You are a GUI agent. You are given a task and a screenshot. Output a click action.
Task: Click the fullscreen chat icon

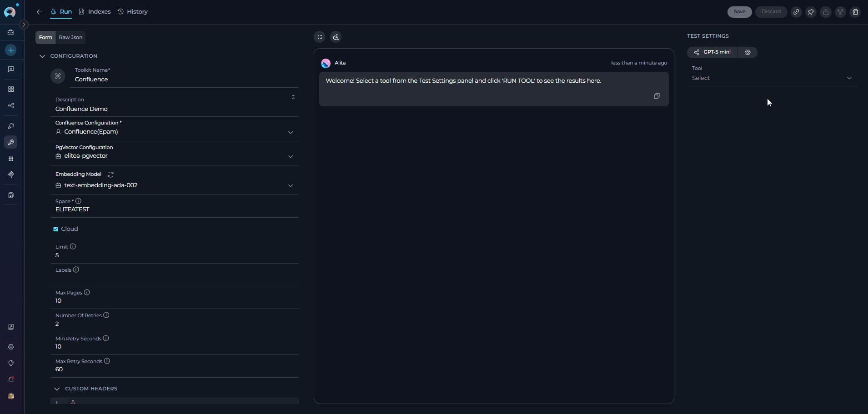[x=320, y=37]
